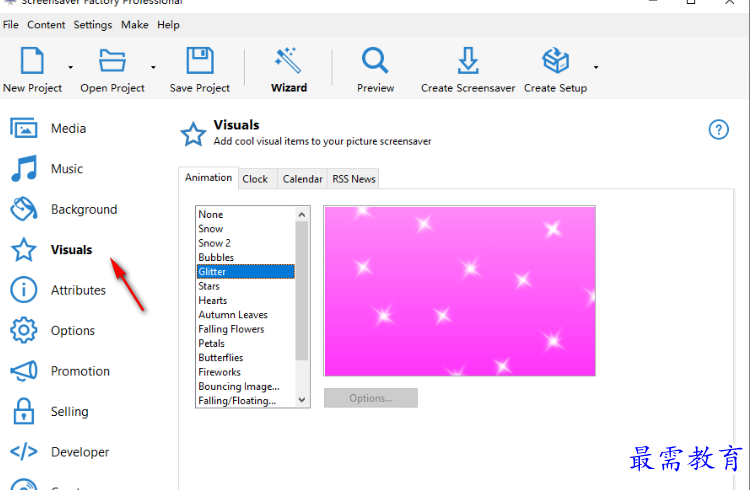
Task: Select Bouncing Image... animation
Action: tap(246, 387)
